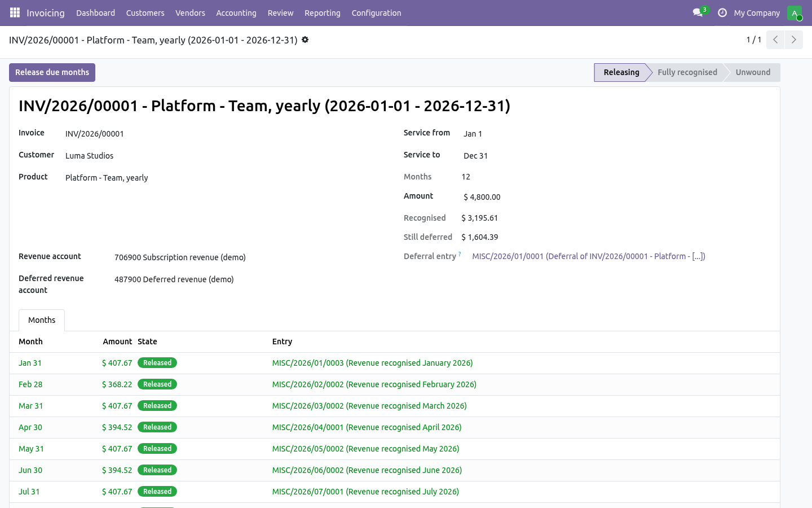Open the apps grid menu icon
812x508 pixels.
point(15,12)
